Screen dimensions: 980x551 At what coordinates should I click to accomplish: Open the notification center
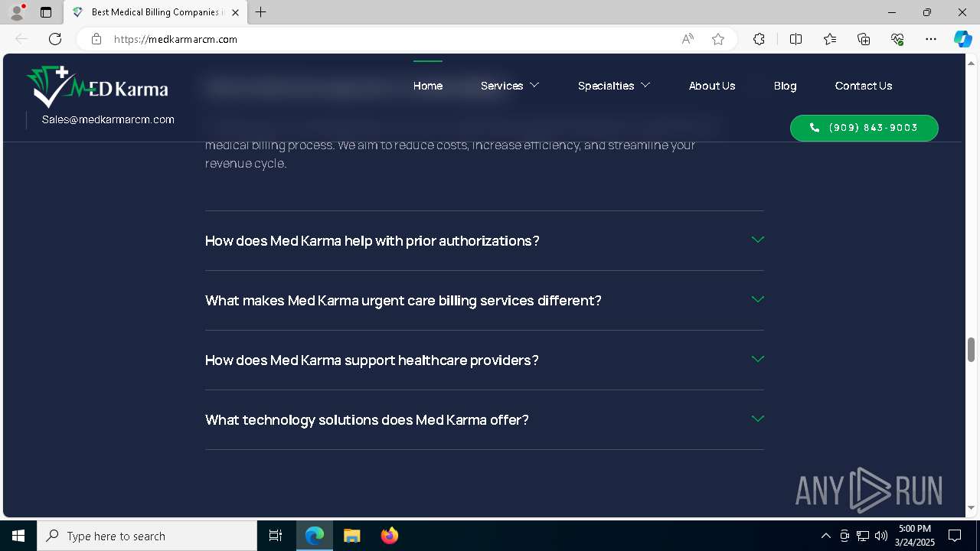[955, 536]
